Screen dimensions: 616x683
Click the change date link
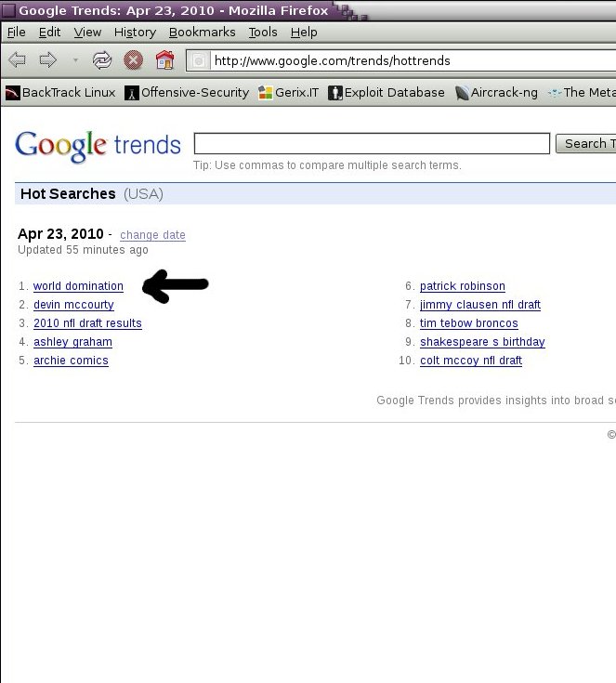152,235
